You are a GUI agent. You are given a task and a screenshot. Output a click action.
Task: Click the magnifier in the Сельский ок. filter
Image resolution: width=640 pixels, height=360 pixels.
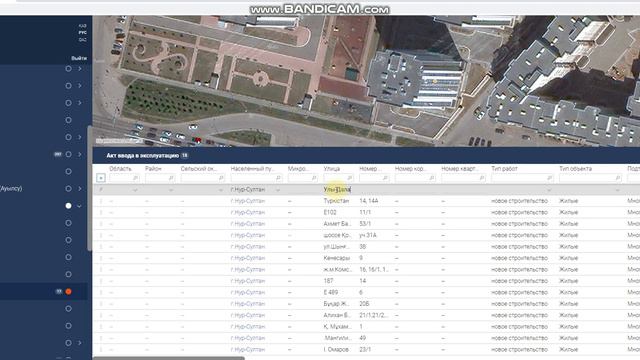221,178
